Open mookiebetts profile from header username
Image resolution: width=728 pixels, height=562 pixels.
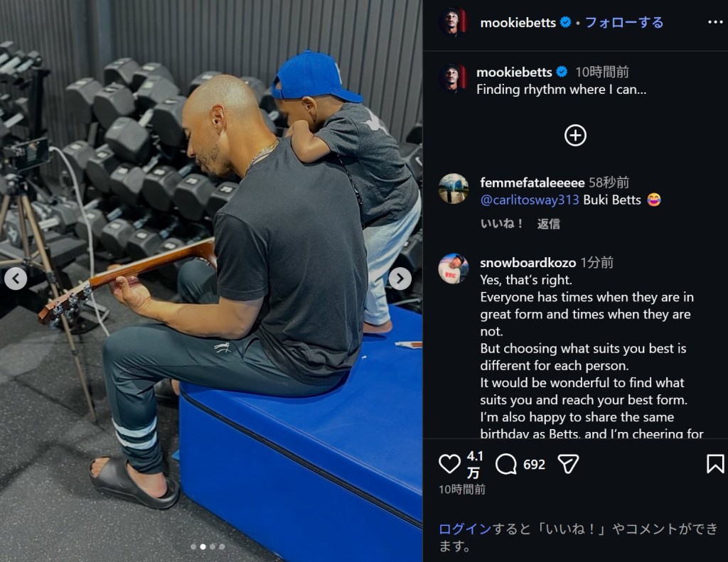tap(518, 23)
